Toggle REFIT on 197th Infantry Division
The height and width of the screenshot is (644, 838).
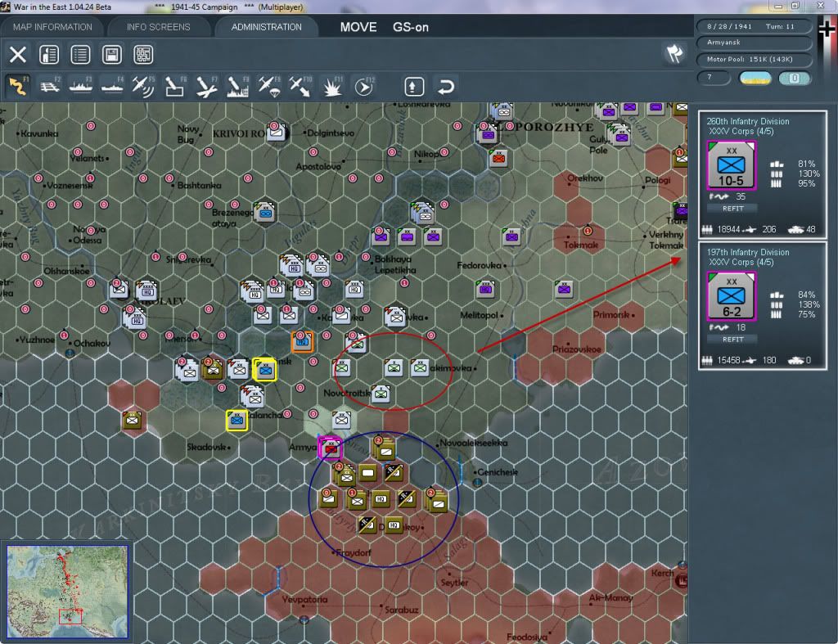click(x=732, y=340)
